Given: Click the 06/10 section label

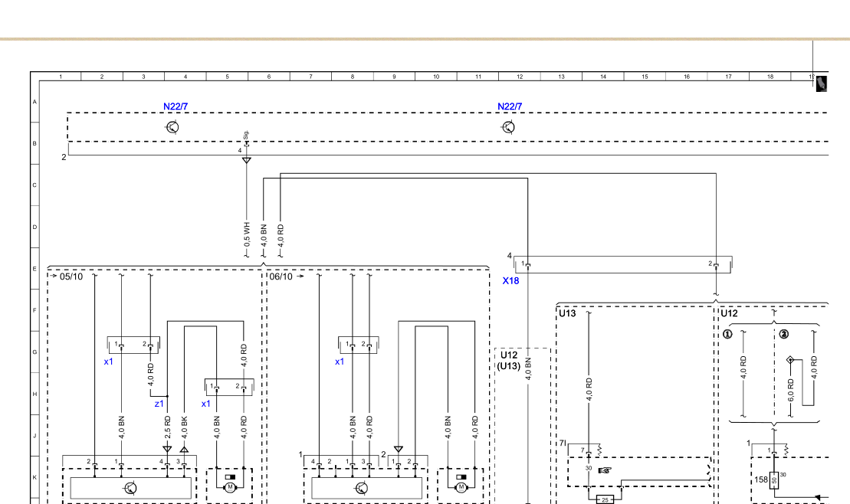Looking at the screenshot, I should click(x=281, y=277).
